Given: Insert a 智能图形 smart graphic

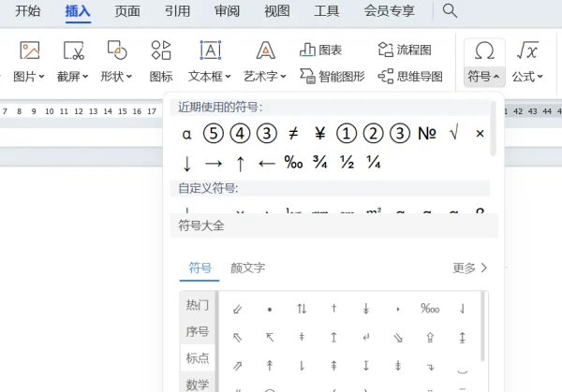Looking at the screenshot, I should (x=333, y=77).
